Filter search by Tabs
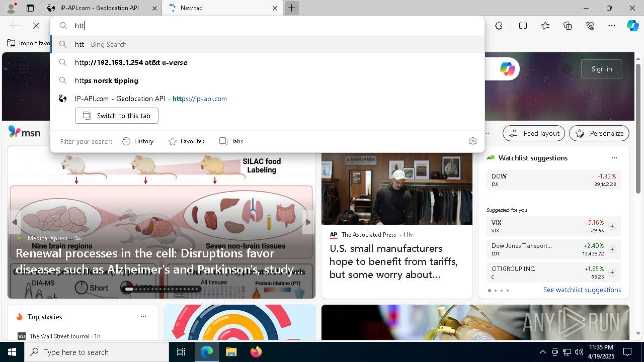This screenshot has width=644, height=362. click(x=231, y=141)
